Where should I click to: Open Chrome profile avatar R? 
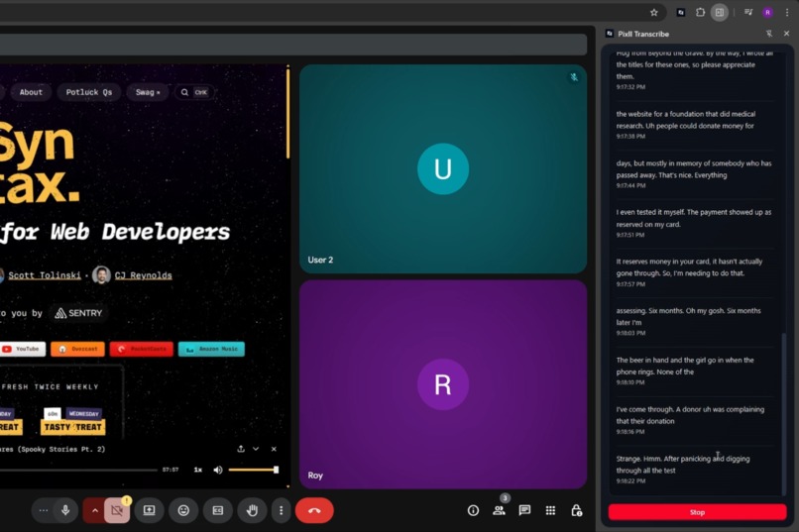767,13
